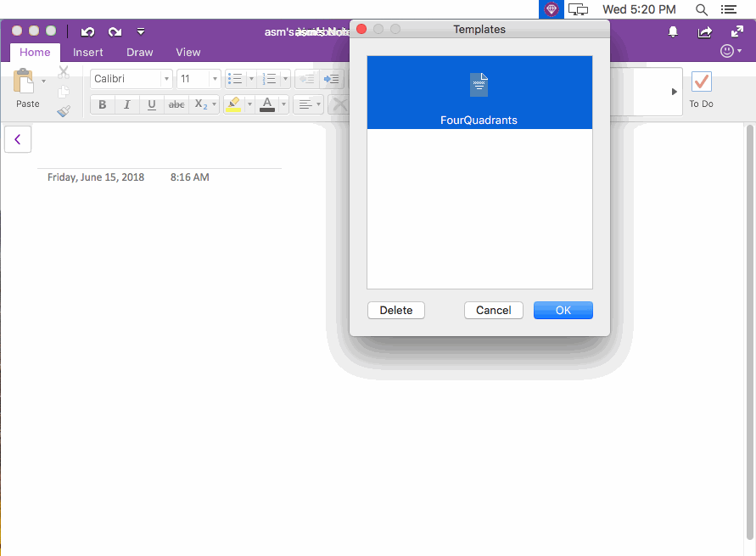Image resolution: width=756 pixels, height=556 pixels.
Task: Toggle underline formatting
Action: click(x=151, y=104)
